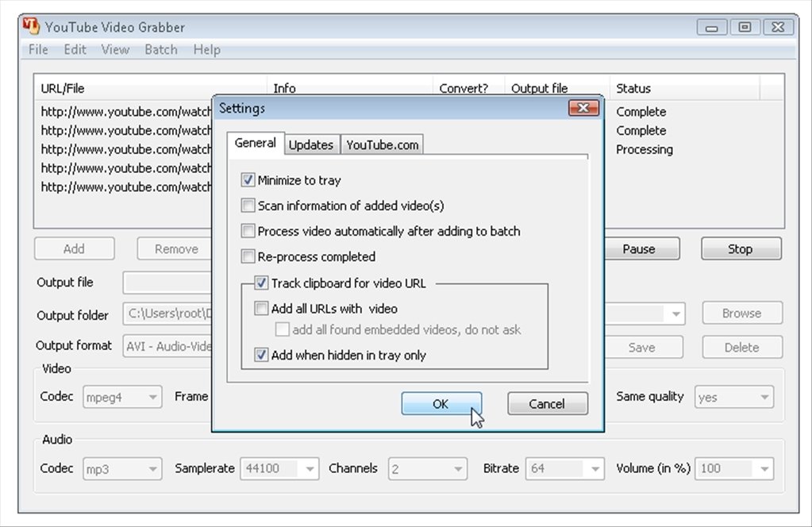Click the Output file input field
This screenshot has width=812, height=527.
tap(167, 283)
